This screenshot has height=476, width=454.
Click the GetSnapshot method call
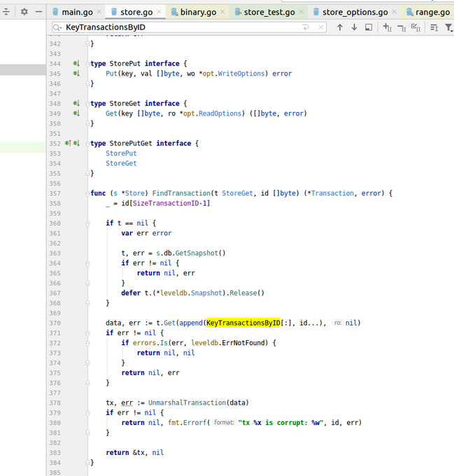point(197,253)
